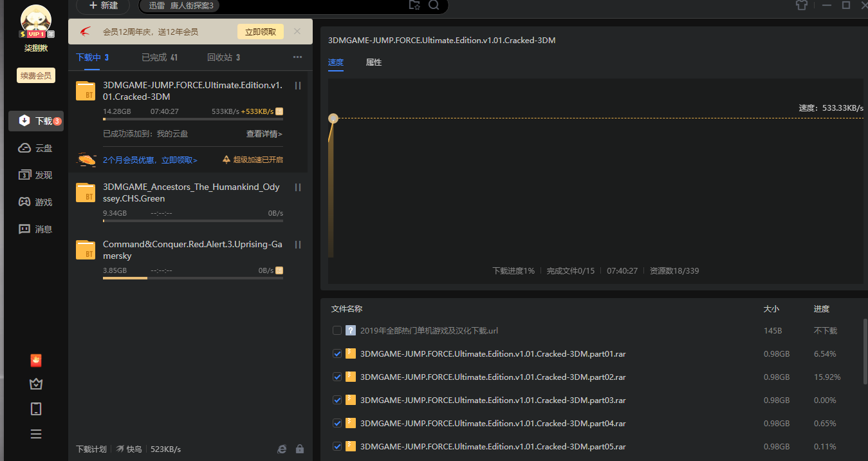Expand 查看详情 details link
The image size is (868, 461).
tap(264, 134)
